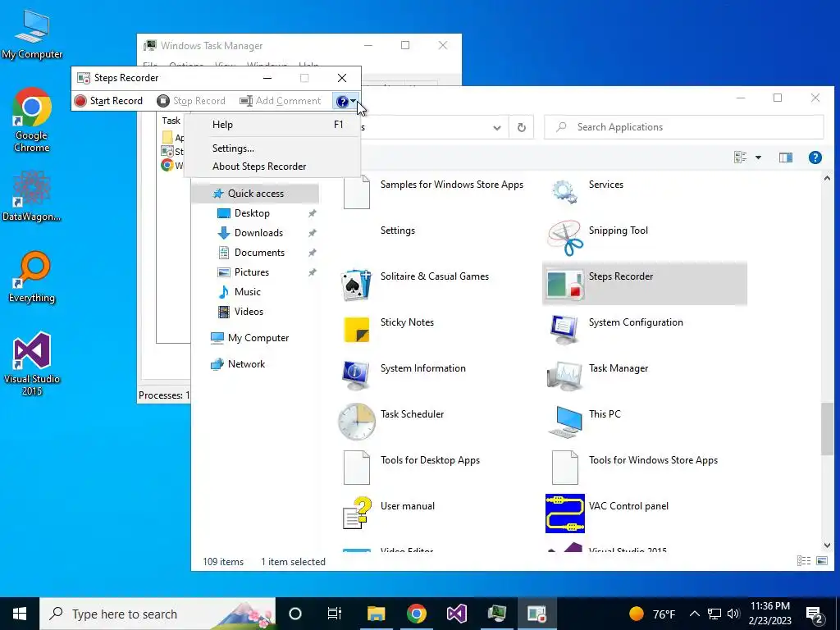Screen dimensions: 840x630
Task: Open the DataWagon desktop shortcut
Action: pyautogui.click(x=32, y=196)
